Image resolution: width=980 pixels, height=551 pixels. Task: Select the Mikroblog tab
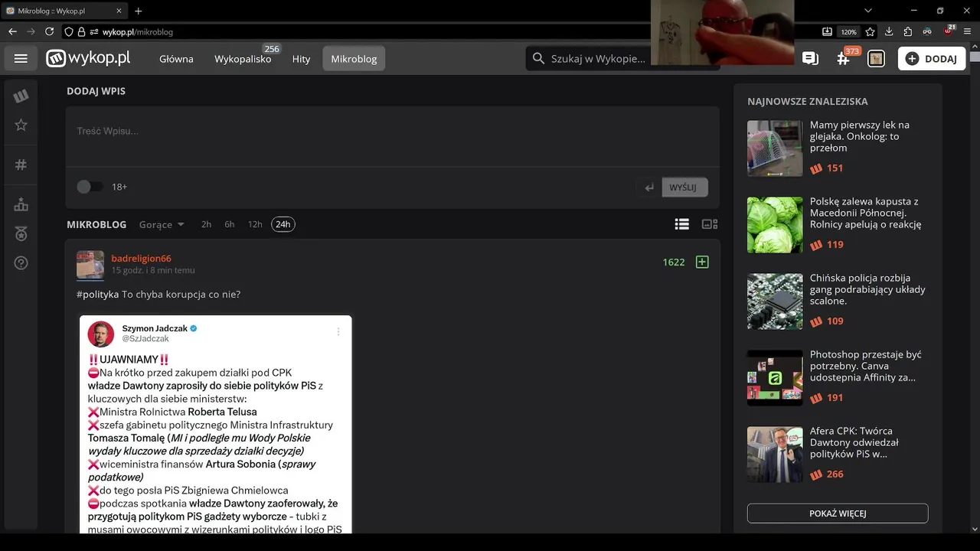[354, 59]
